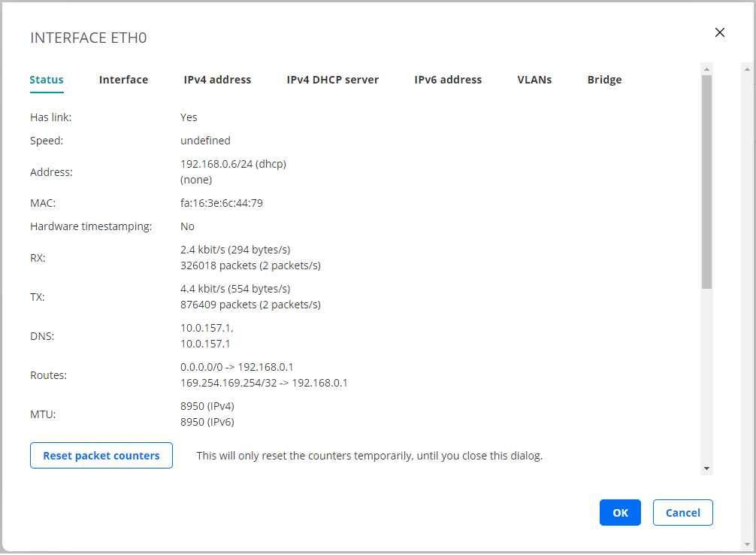
Task: Click the dialog scrollbar's down arrow
Action: click(x=706, y=469)
